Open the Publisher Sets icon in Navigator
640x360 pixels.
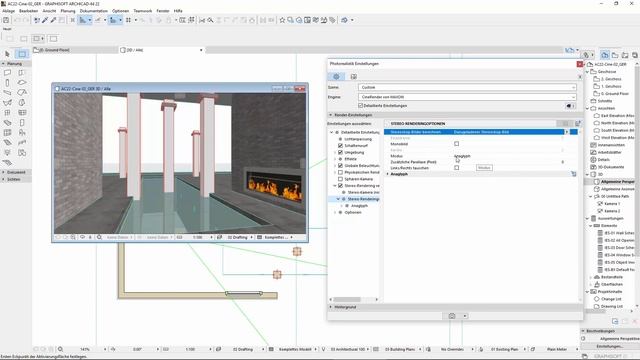(635, 55)
